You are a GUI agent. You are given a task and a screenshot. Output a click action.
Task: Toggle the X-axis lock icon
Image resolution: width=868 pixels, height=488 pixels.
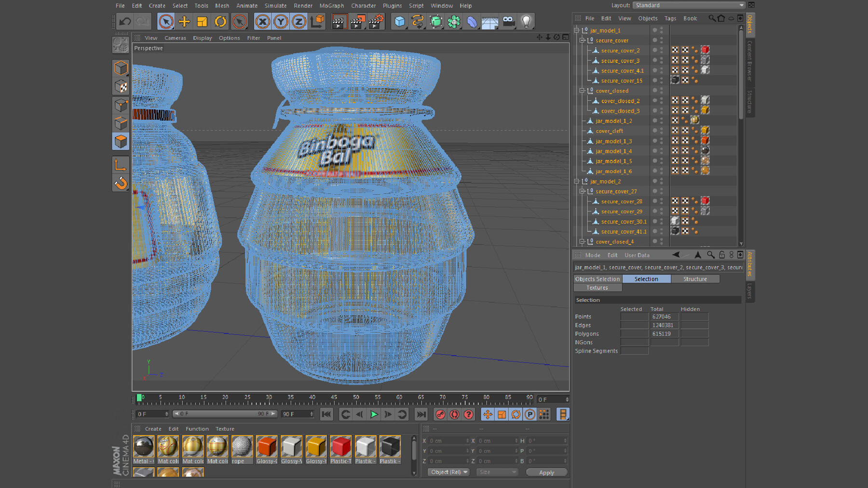coord(262,21)
